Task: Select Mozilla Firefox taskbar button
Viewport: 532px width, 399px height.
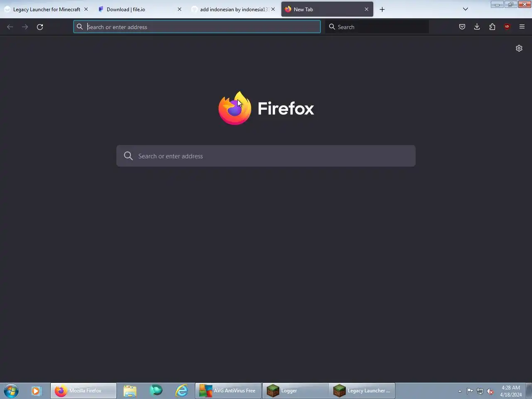Action: point(84,391)
